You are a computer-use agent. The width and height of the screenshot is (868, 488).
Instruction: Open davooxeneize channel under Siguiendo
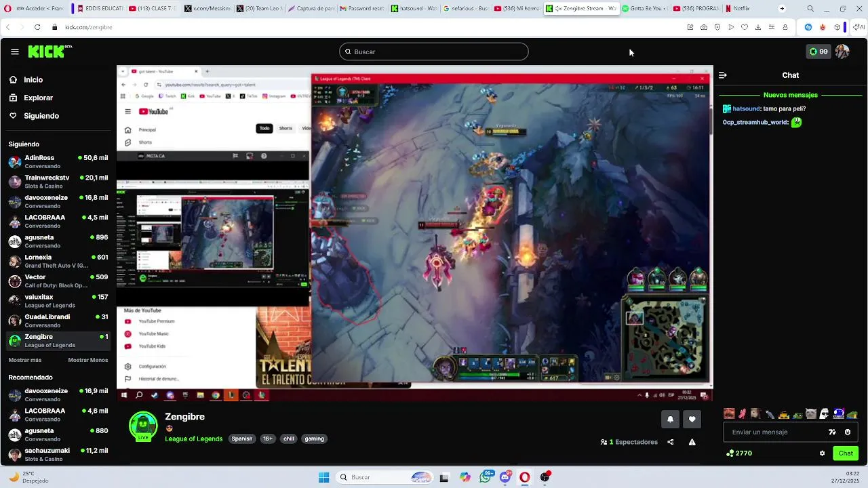tap(58, 201)
